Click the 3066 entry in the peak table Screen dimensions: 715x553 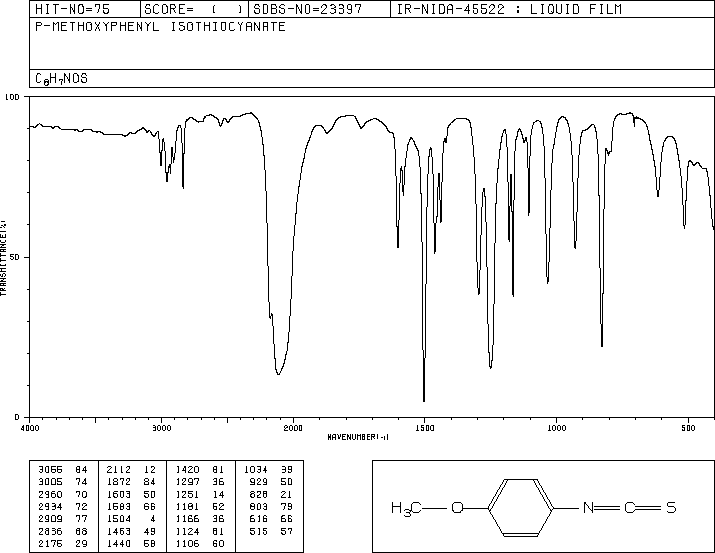click(50, 470)
